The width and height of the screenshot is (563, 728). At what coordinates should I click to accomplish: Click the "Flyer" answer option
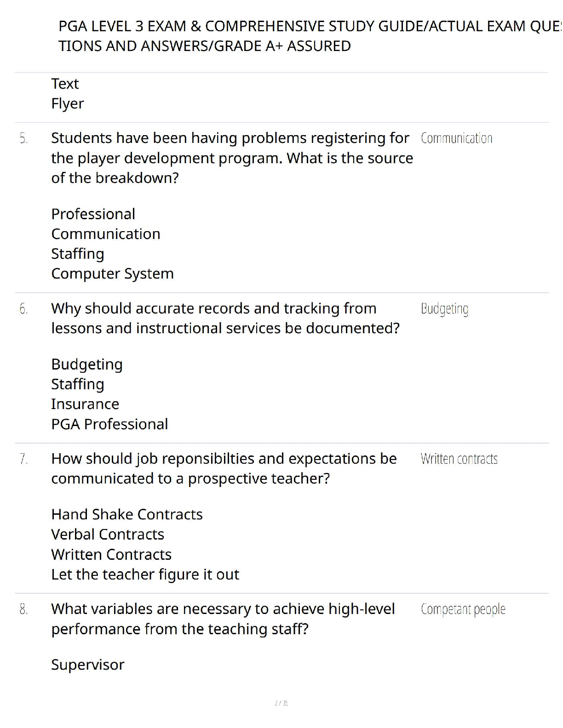pos(68,104)
